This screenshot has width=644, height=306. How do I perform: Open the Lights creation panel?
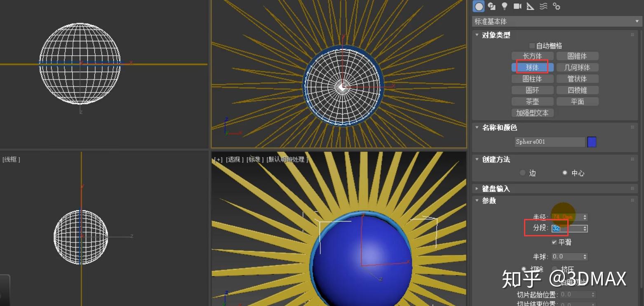click(504, 6)
